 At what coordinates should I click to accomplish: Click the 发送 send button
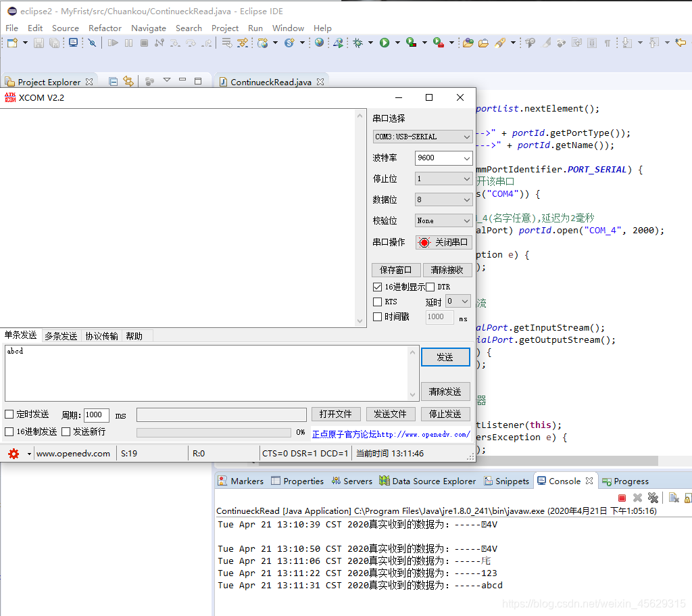(x=445, y=357)
